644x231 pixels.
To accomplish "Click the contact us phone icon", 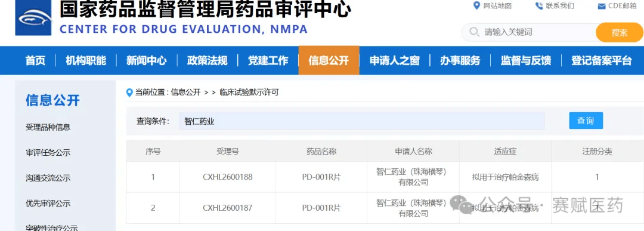I will coord(539,6).
